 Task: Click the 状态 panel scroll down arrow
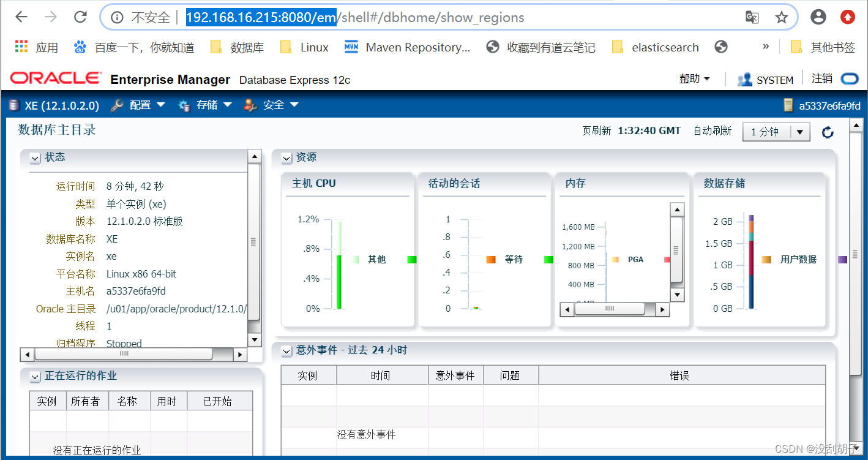[x=254, y=340]
